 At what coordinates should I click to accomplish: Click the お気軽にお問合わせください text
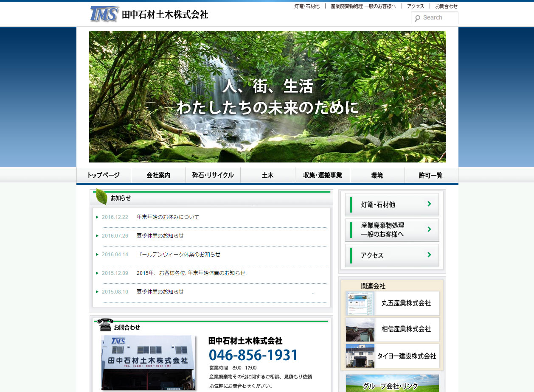tap(241, 386)
